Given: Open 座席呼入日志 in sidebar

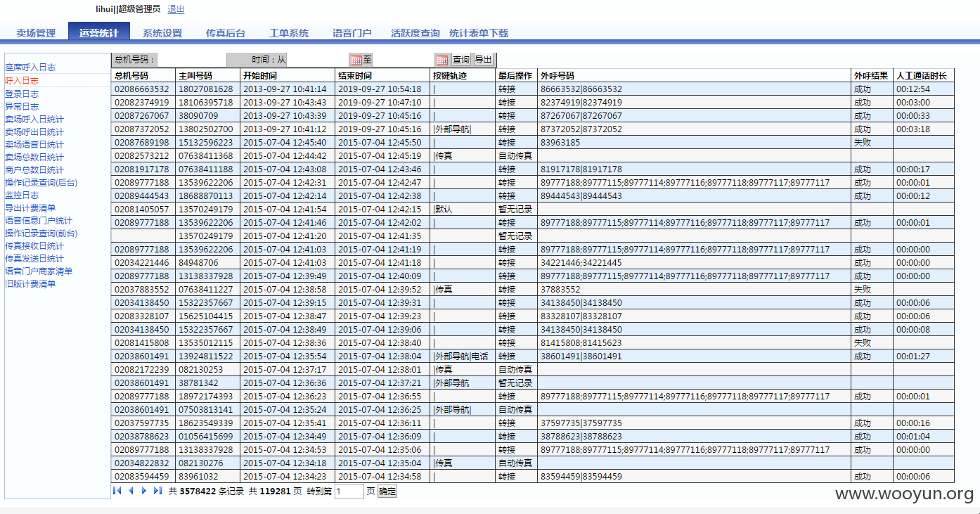Looking at the screenshot, I should [x=30, y=68].
